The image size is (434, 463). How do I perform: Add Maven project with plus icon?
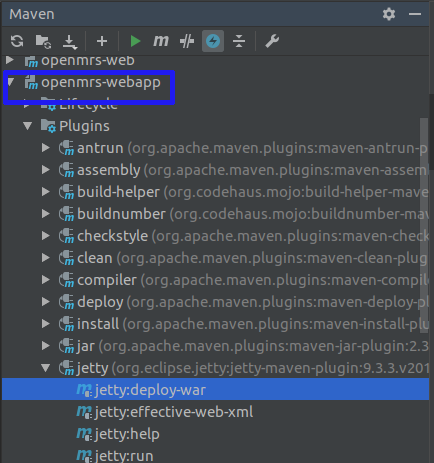tap(102, 41)
